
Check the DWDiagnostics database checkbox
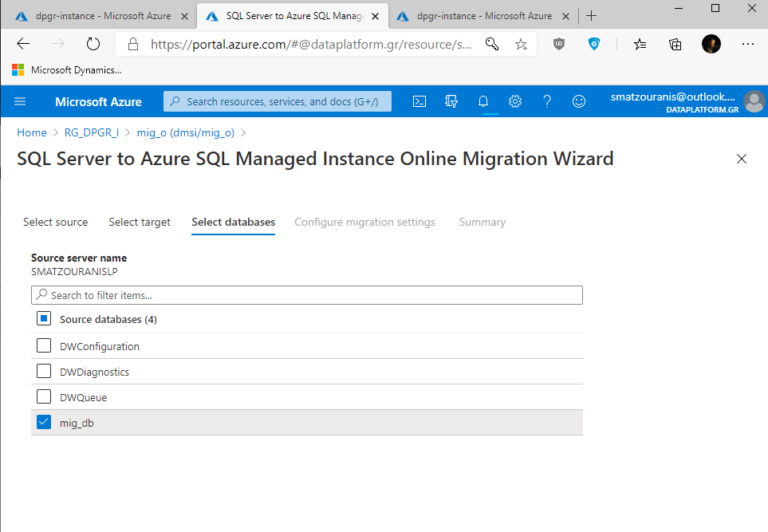click(44, 371)
